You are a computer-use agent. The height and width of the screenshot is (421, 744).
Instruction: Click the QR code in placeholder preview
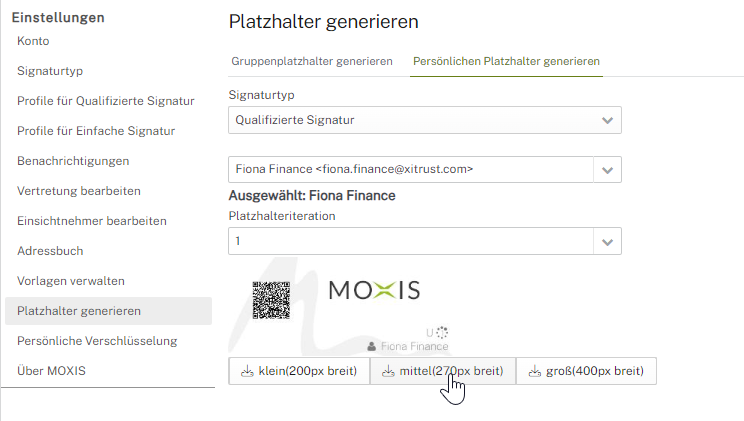coord(271,300)
